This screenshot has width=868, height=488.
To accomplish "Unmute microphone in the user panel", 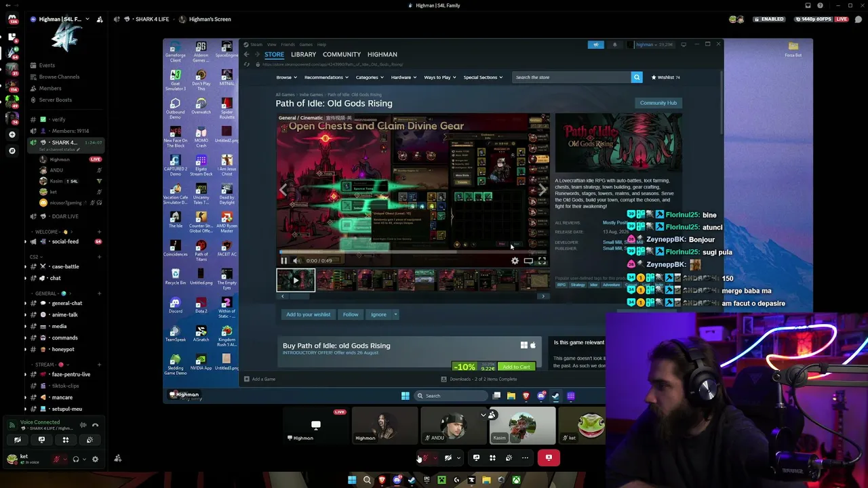I will point(56,459).
